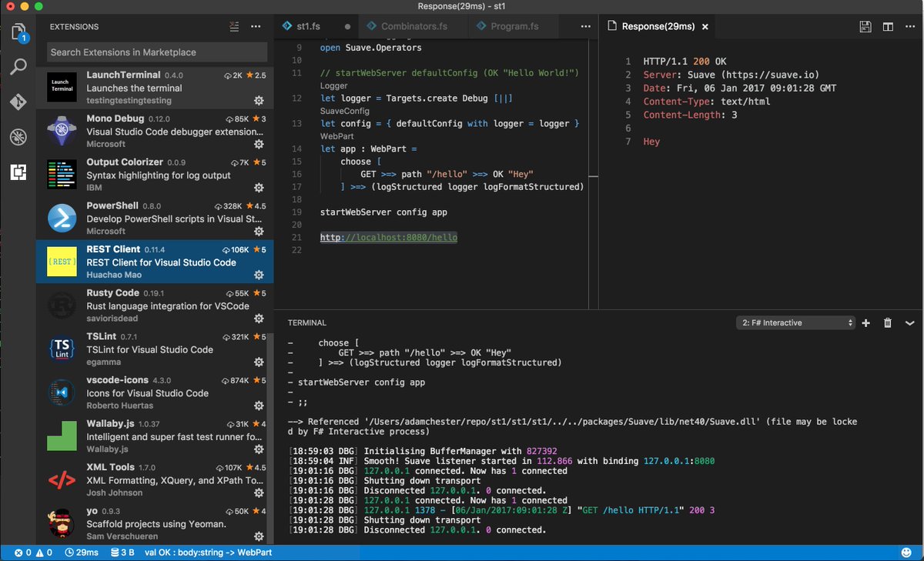Image resolution: width=924 pixels, height=561 pixels.
Task: Click the 29ms response time status item
Action: (x=82, y=553)
